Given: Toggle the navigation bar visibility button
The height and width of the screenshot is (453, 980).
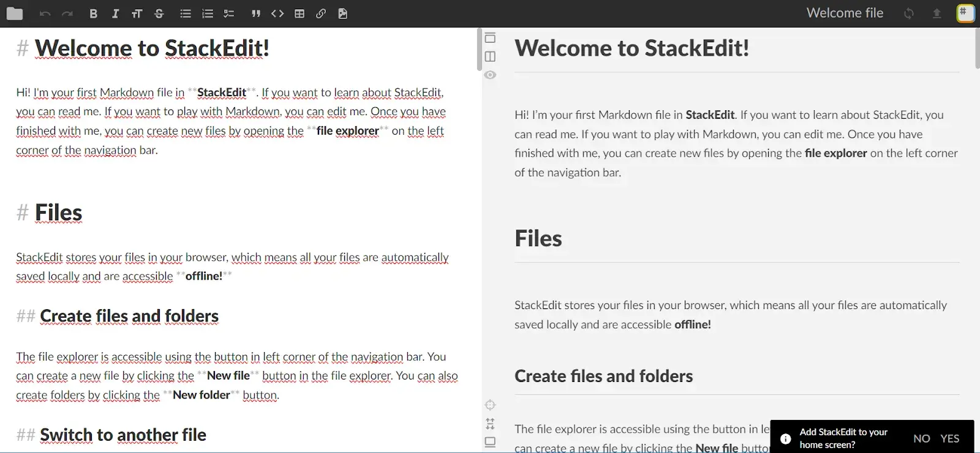Looking at the screenshot, I should pos(490,38).
